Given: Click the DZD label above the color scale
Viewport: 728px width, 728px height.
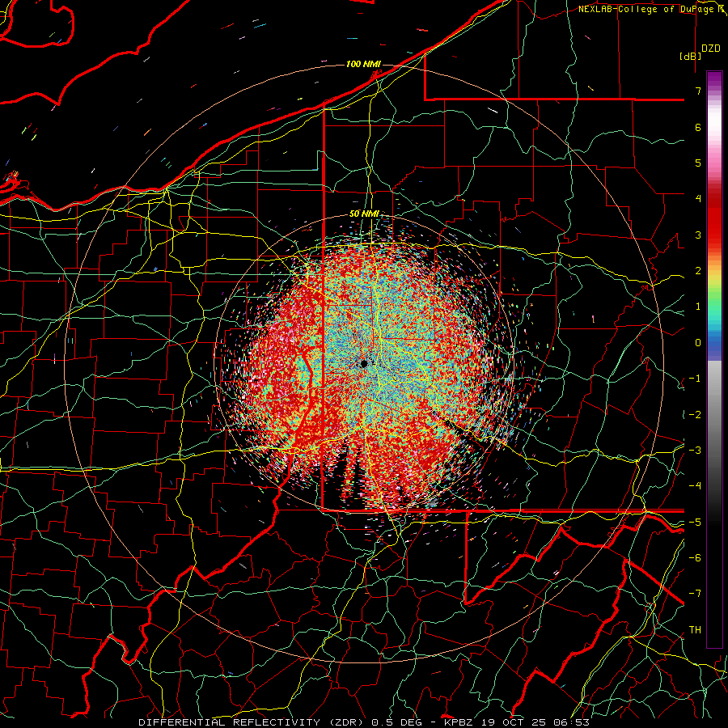Looking at the screenshot, I should tap(710, 49).
